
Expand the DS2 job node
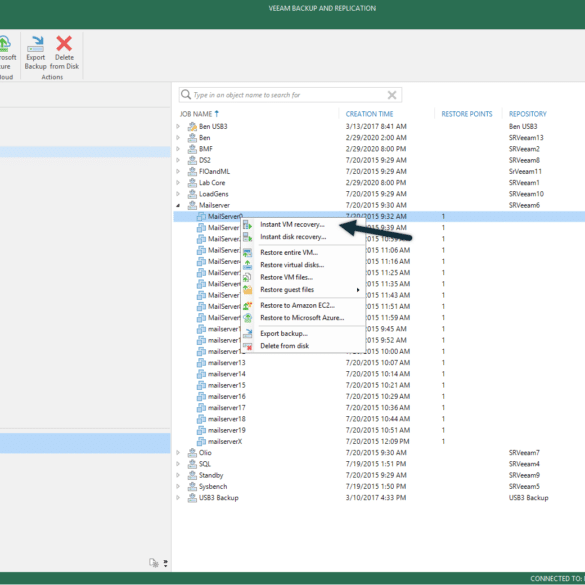[178, 160]
